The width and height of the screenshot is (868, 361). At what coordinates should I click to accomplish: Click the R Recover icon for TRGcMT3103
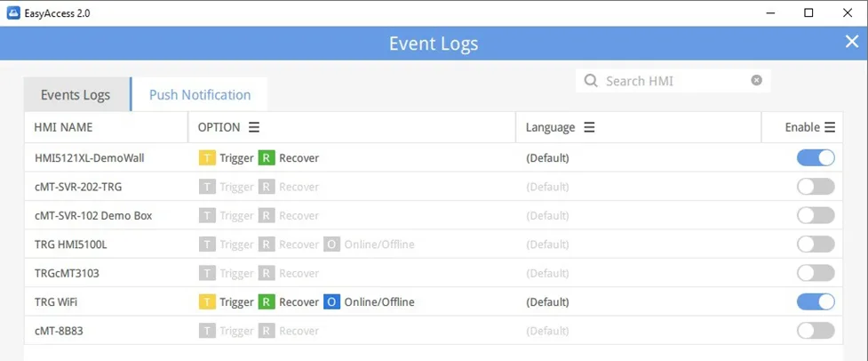267,273
